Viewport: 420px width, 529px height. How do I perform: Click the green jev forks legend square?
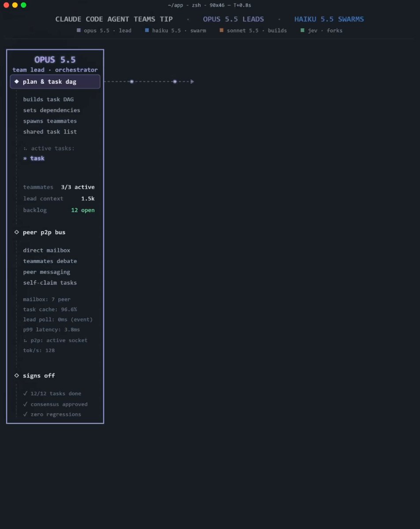pos(302,30)
